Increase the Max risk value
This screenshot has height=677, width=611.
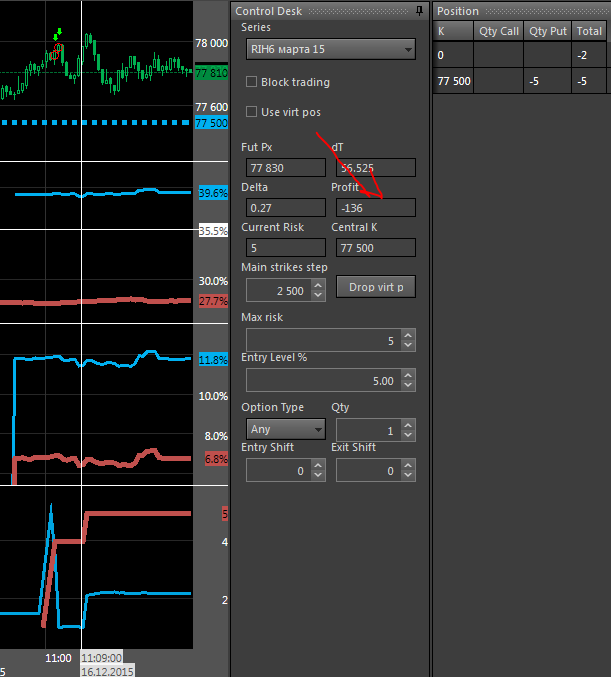[408, 335]
